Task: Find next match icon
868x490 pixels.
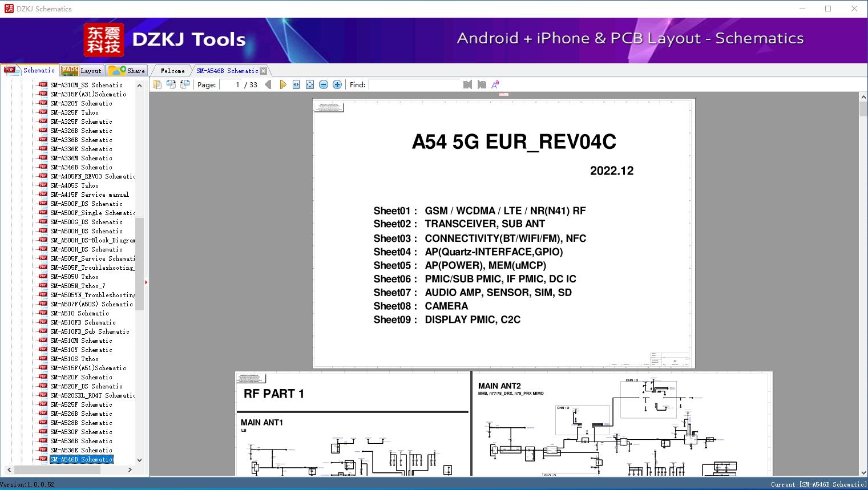Action: click(482, 84)
